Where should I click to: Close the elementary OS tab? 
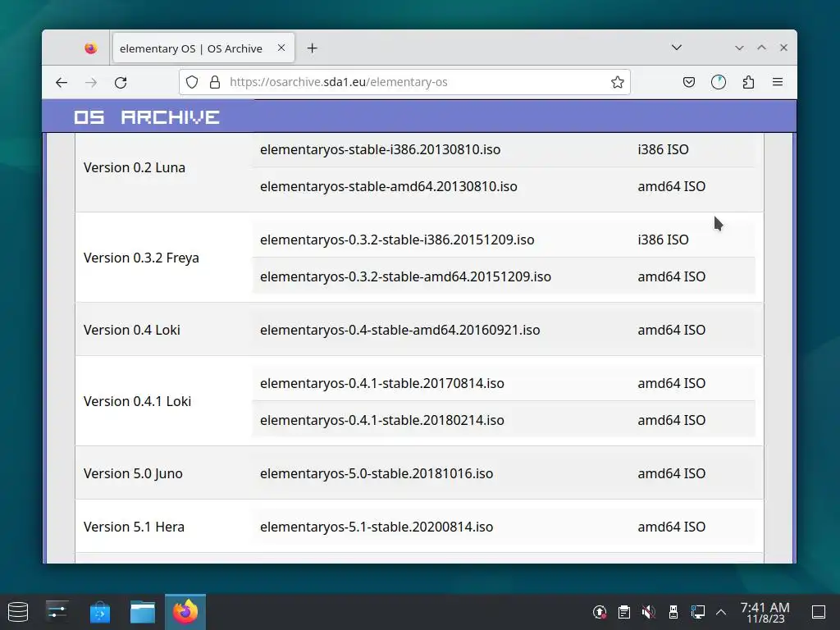click(281, 48)
